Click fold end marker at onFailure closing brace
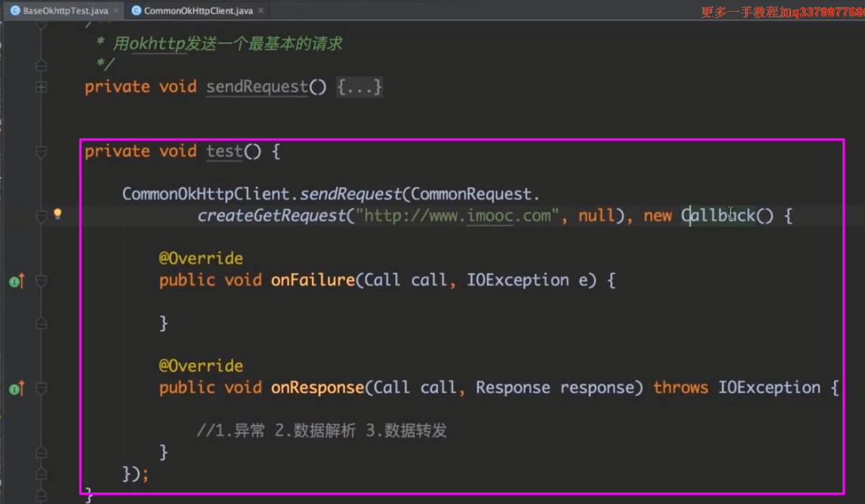The height and width of the screenshot is (504, 865). [x=41, y=323]
